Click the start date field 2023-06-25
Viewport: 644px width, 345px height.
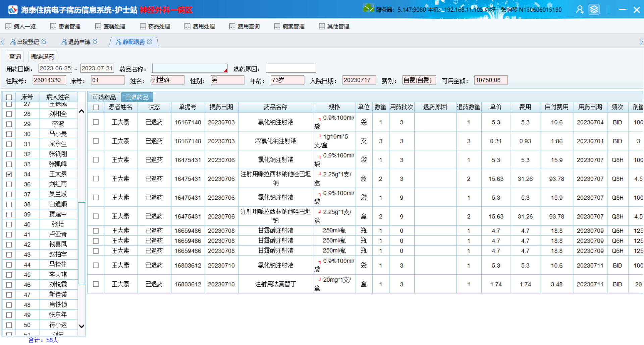coord(55,68)
